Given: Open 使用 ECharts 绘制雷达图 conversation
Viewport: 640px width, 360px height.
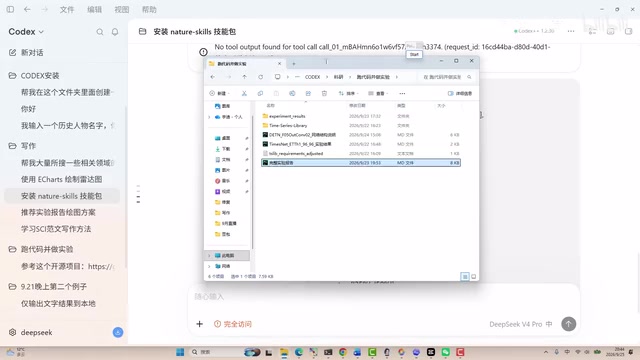Looking at the screenshot, I should point(62,179).
